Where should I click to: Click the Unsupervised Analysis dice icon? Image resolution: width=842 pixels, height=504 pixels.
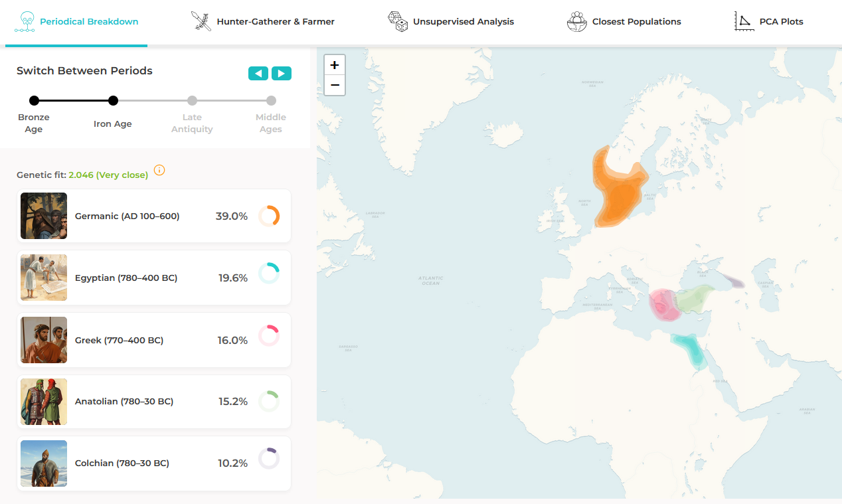pyautogui.click(x=398, y=21)
